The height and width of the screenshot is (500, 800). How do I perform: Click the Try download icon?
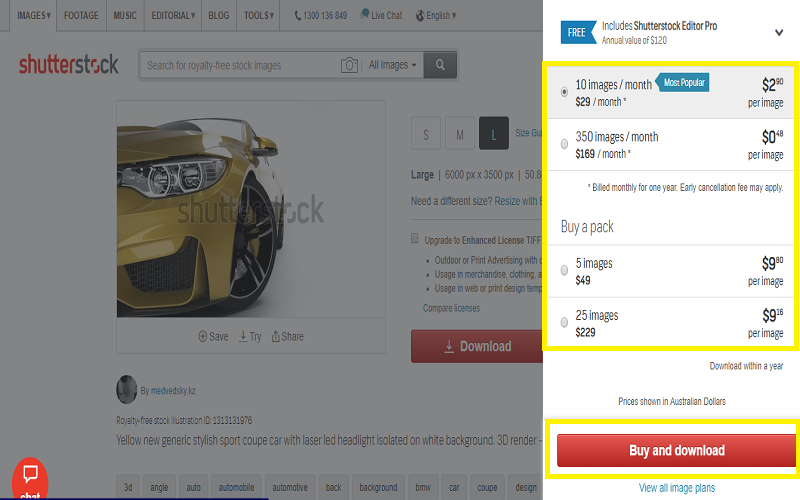point(243,337)
